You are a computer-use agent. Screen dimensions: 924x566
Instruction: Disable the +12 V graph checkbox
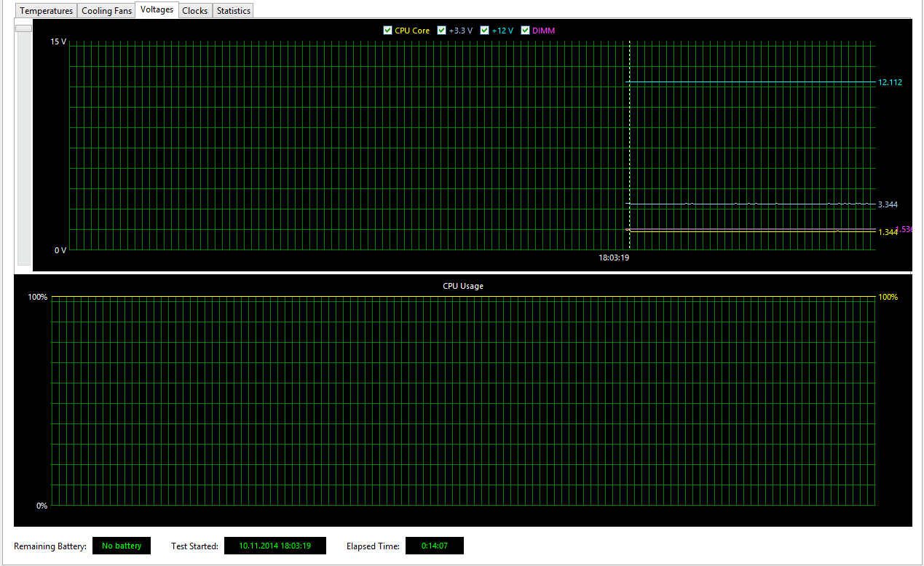(485, 31)
